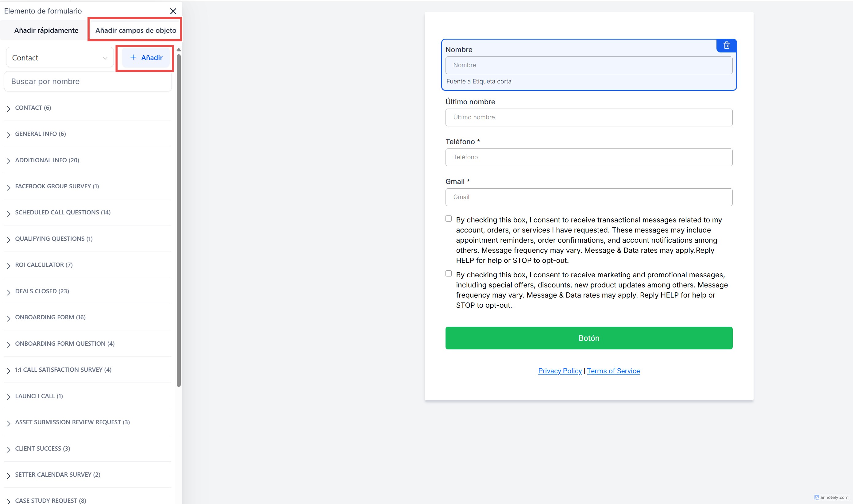Viewport: 853px width, 504px height.
Task: Switch to Añadir rápidamente tab
Action: (46, 31)
